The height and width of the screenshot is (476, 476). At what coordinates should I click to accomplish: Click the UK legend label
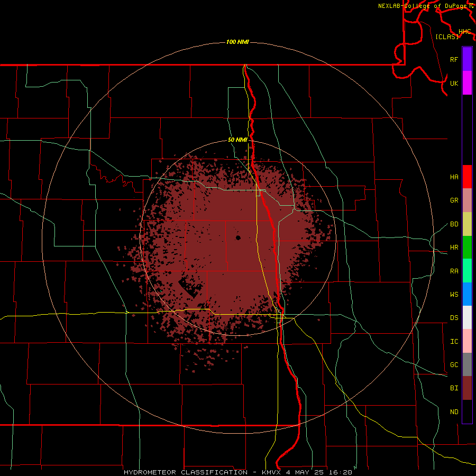click(x=454, y=83)
